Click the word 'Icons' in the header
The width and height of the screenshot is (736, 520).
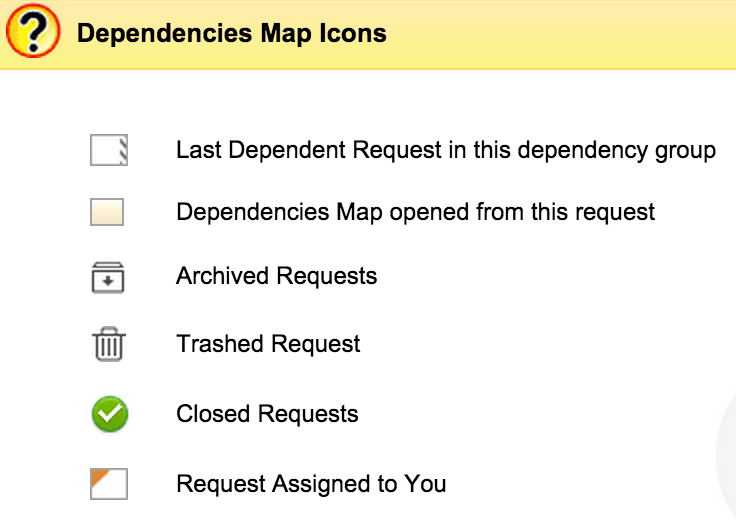coord(356,34)
